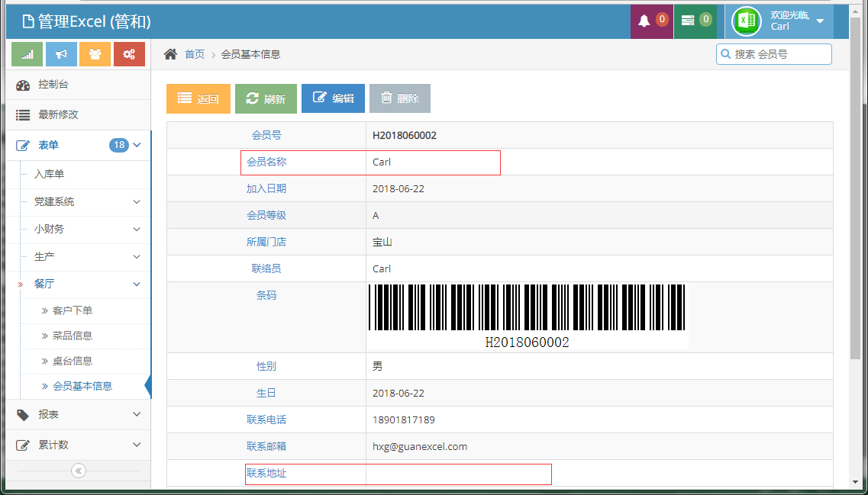The height and width of the screenshot is (495, 868).
Task: Click the 会员等级 value A
Action: click(376, 215)
